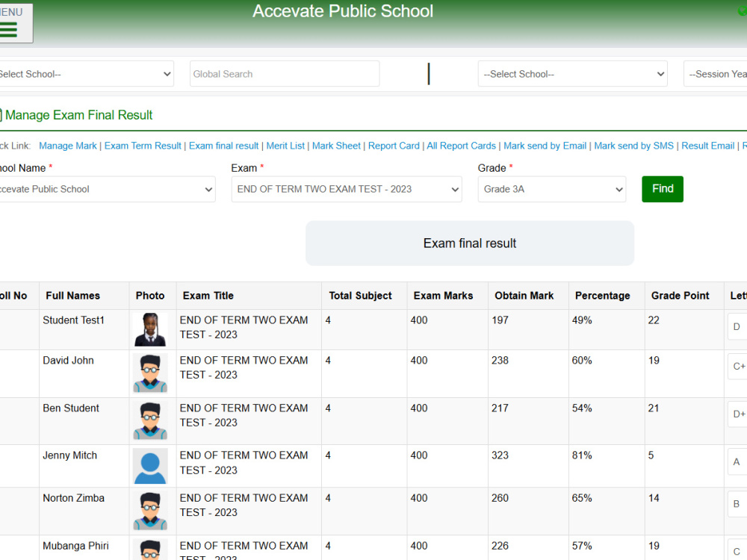Screen dimensions: 747x560
Task: Click the green Find button
Action: click(662, 189)
